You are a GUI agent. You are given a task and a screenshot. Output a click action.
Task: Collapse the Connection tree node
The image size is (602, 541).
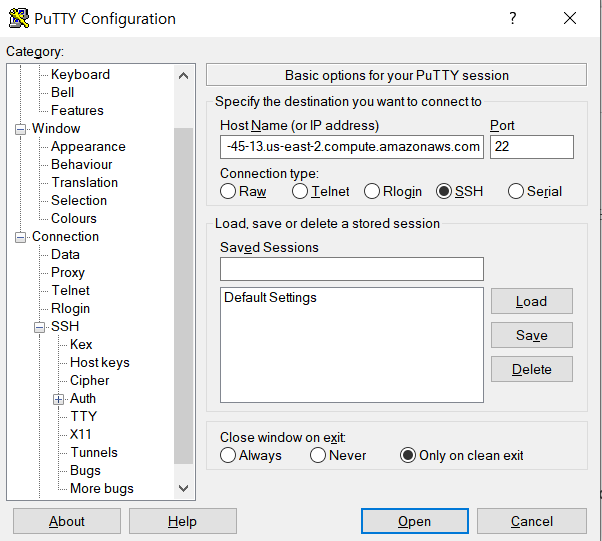pos(20,238)
